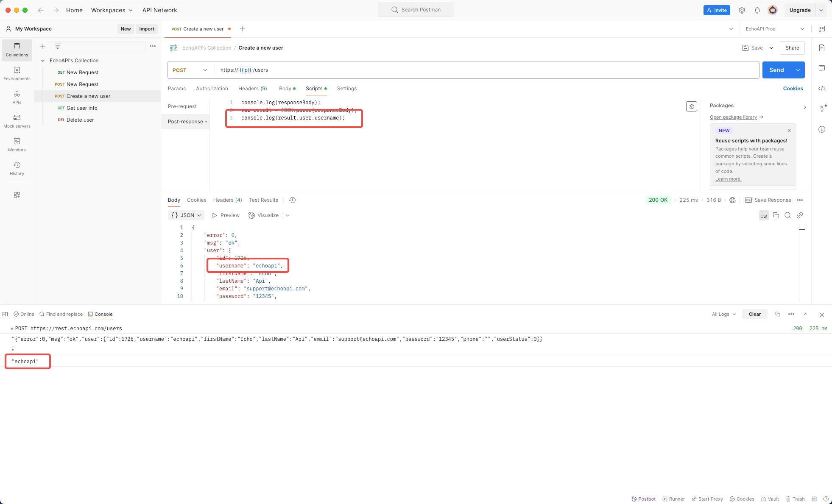832x504 pixels.
Task: Click the plus icon to create collection
Action: [x=43, y=46]
